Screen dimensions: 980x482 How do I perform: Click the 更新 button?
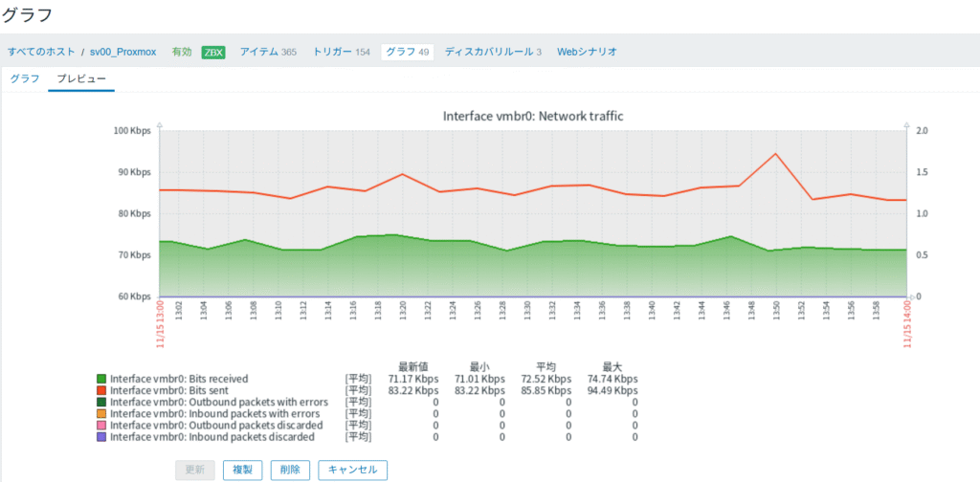[195, 470]
